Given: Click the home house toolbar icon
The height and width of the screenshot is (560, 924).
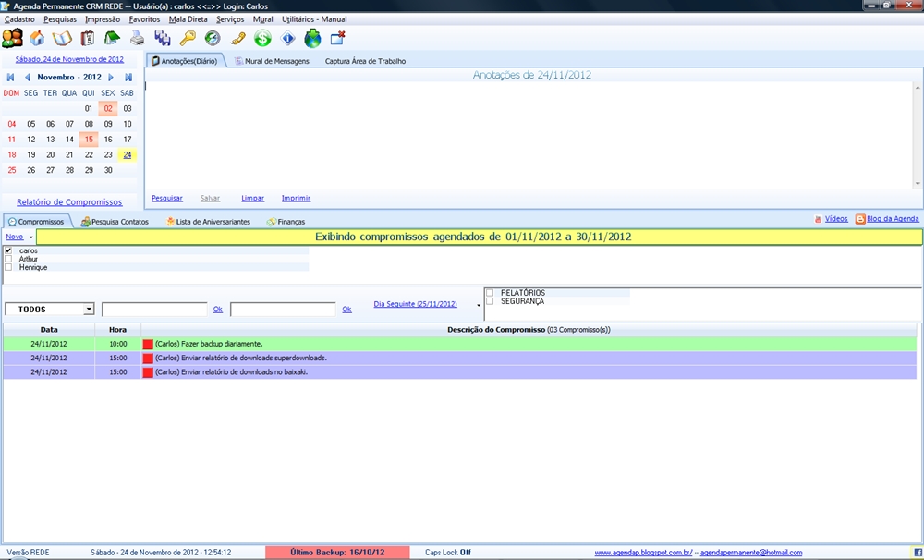Looking at the screenshot, I should tap(37, 38).
